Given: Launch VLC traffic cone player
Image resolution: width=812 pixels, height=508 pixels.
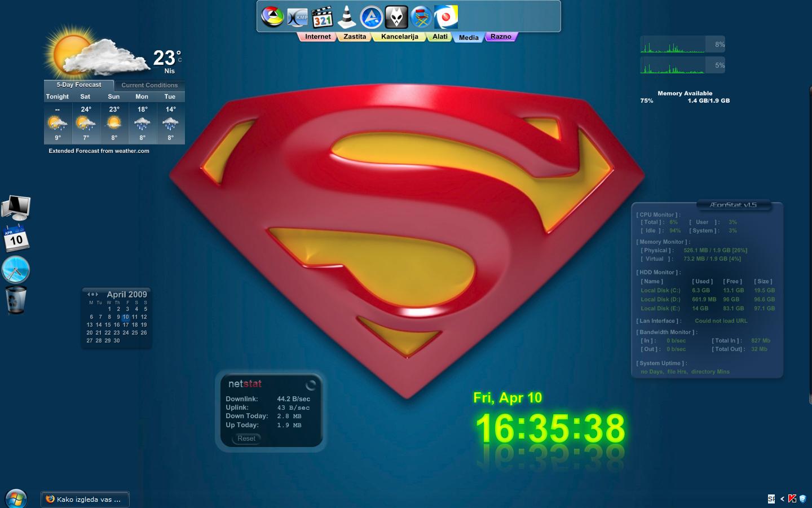Looking at the screenshot, I should click(347, 17).
